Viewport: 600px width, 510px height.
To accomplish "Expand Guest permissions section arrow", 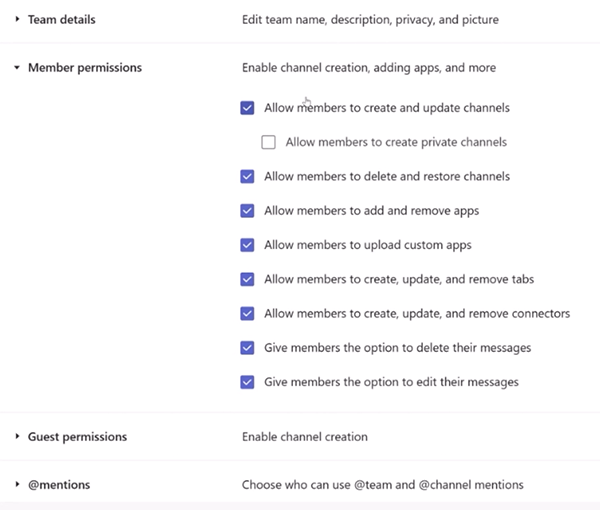I will pos(17,436).
